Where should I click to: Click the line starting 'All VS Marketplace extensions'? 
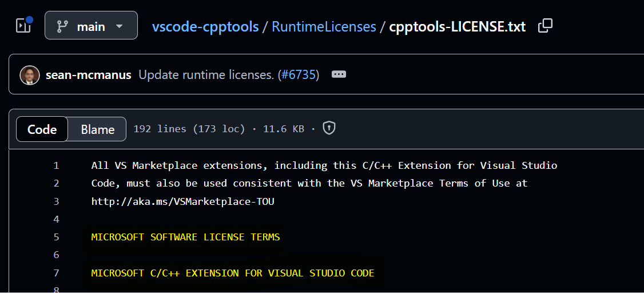(x=324, y=166)
